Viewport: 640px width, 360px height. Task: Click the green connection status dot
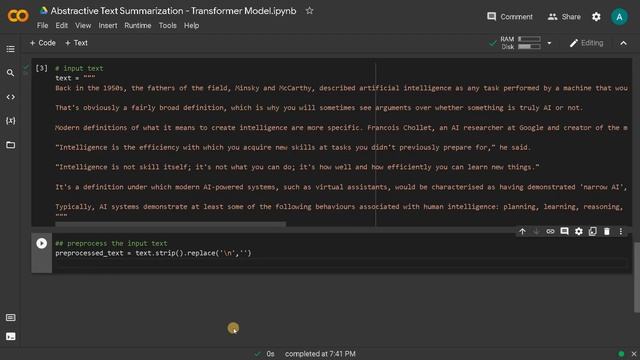click(621, 354)
